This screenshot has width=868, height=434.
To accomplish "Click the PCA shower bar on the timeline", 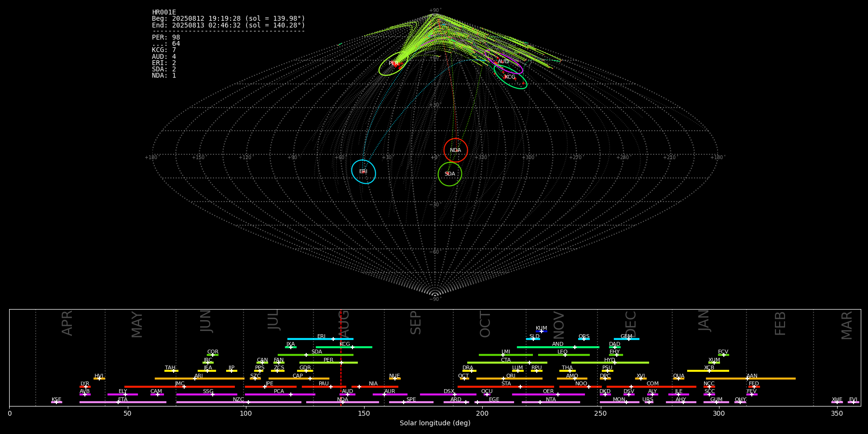I will click(280, 394).
